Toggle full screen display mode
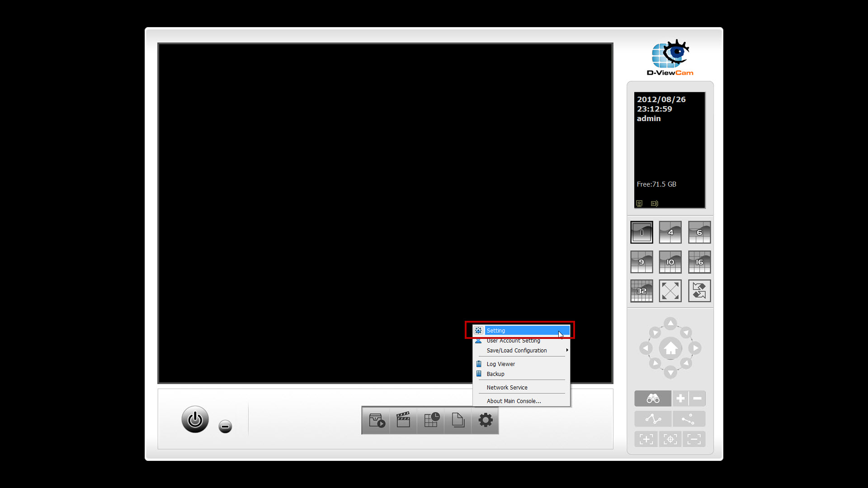 670,291
